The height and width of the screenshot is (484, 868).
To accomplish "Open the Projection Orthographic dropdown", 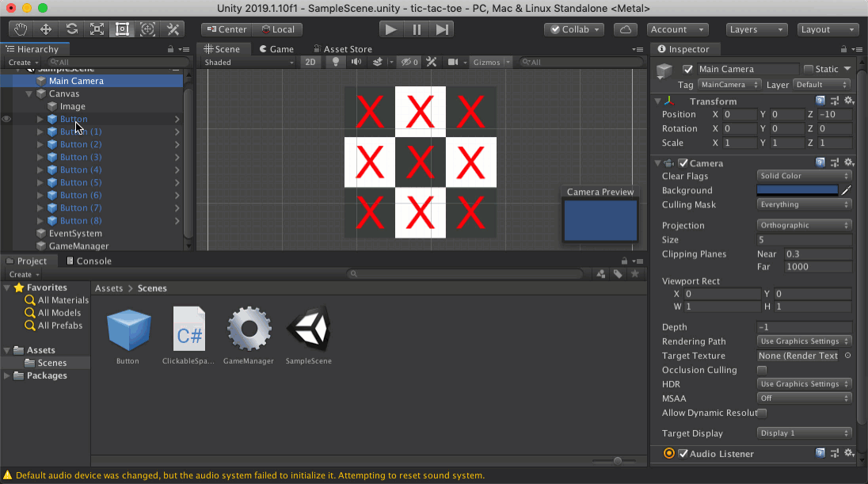I will coord(803,225).
